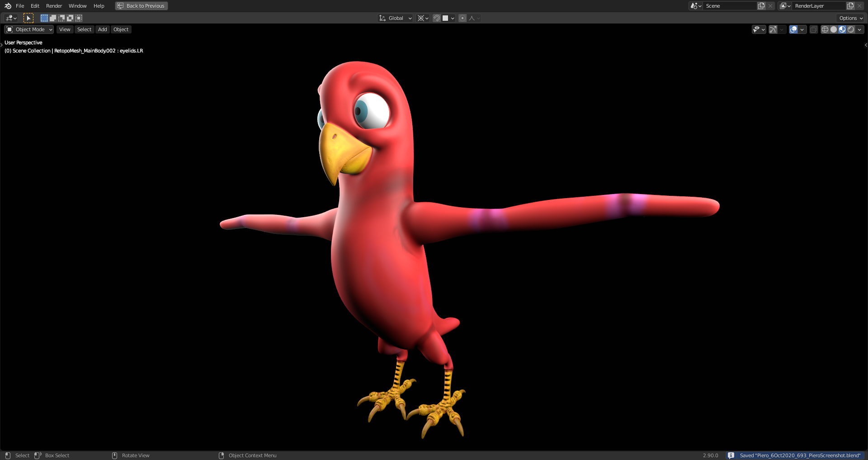Toggle Show Gizmos
The width and height of the screenshot is (868, 460).
[773, 29]
